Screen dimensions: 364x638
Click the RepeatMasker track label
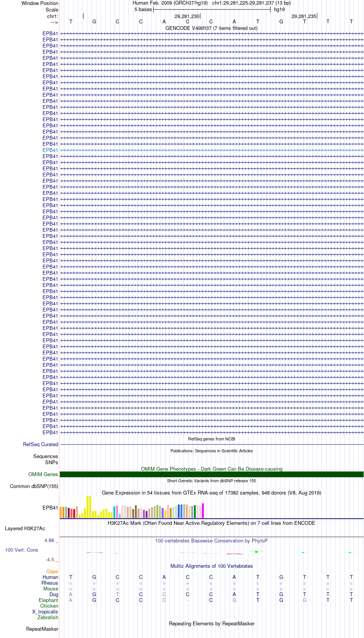[x=42, y=629]
